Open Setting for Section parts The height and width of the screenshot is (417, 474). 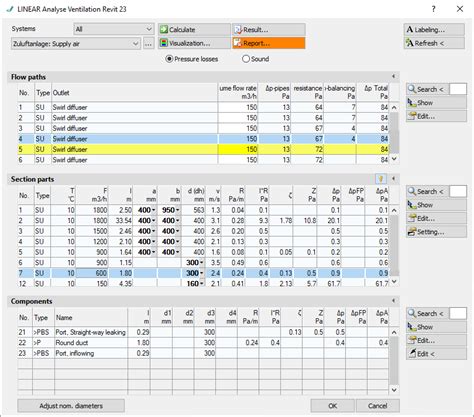point(436,232)
